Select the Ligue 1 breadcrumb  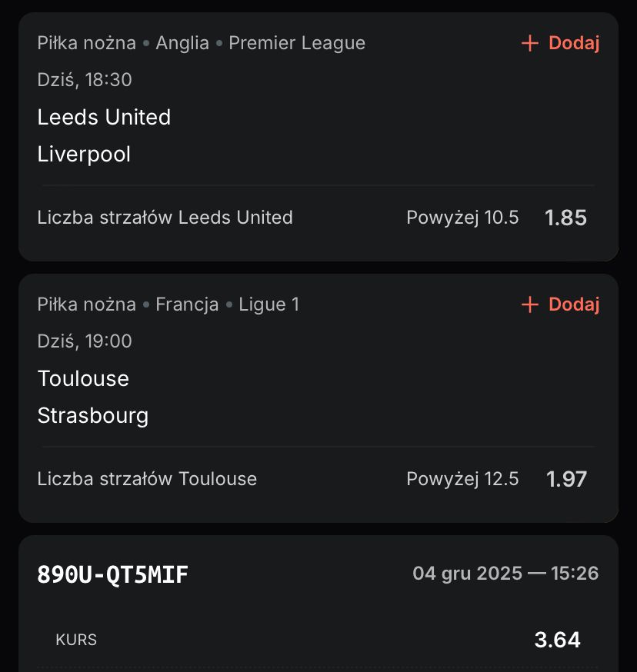point(268,304)
